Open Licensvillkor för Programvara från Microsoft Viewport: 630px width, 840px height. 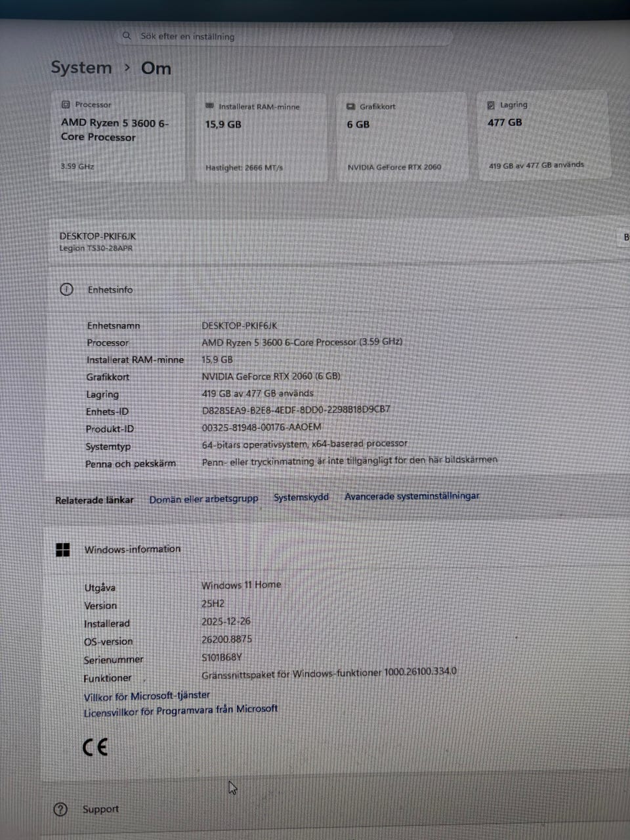pos(180,711)
